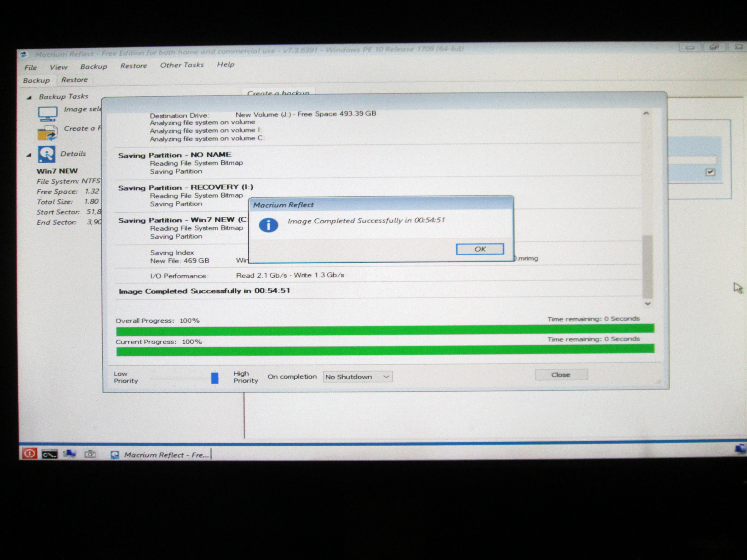Click 'Saving Index' log line
Screen dimensions: 747x560
pos(172,252)
